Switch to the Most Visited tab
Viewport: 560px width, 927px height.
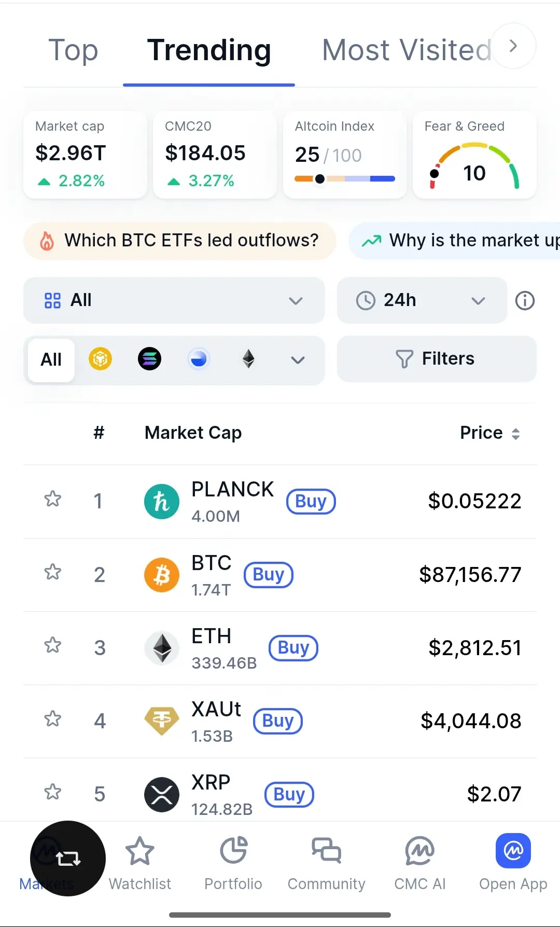pos(407,50)
